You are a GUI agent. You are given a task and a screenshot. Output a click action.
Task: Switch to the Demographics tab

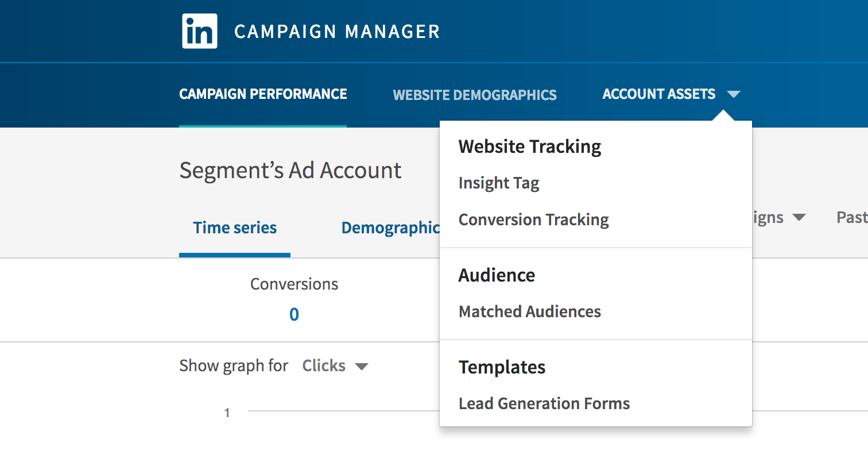tap(390, 228)
